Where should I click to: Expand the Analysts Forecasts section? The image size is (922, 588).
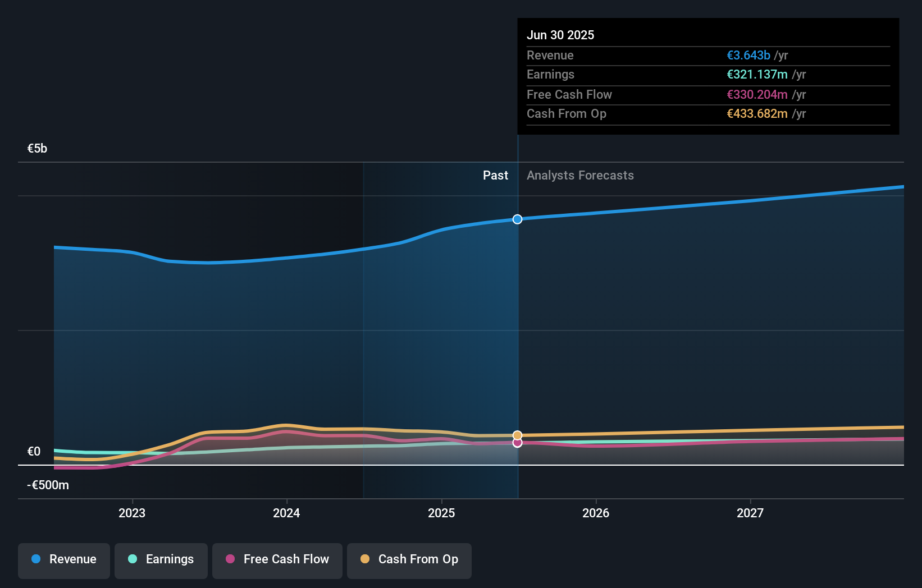(x=580, y=175)
